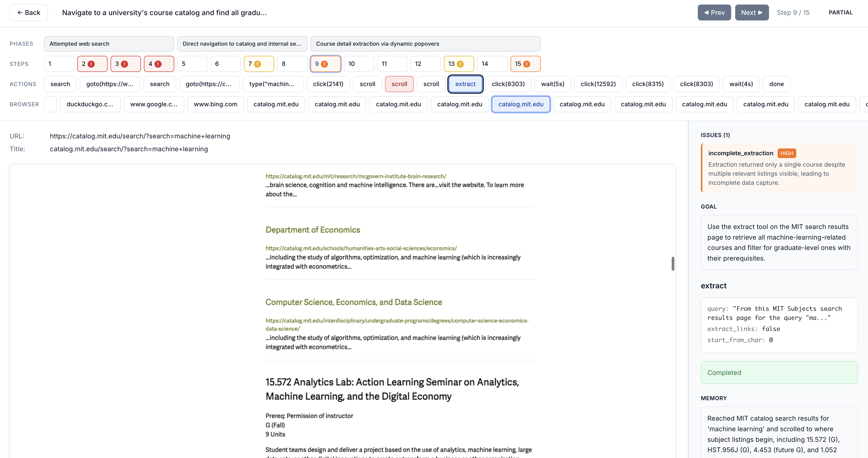Click the red warning icon on step 2
868x458 pixels.
click(x=91, y=64)
